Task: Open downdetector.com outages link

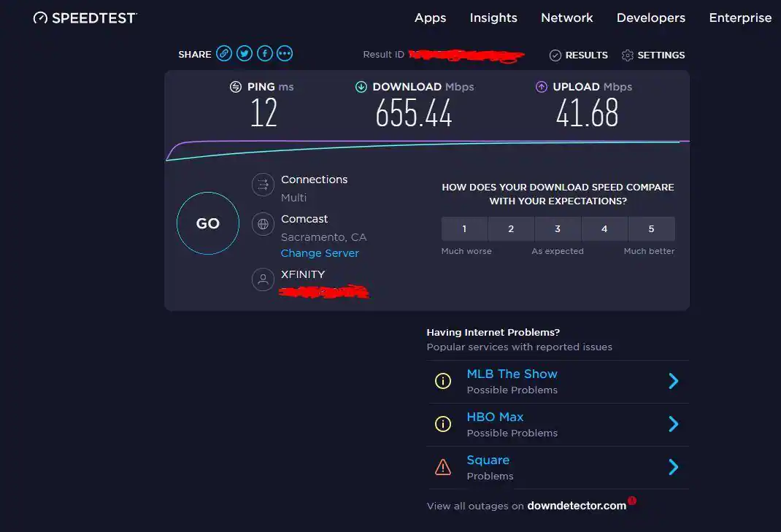Action: [x=577, y=506]
